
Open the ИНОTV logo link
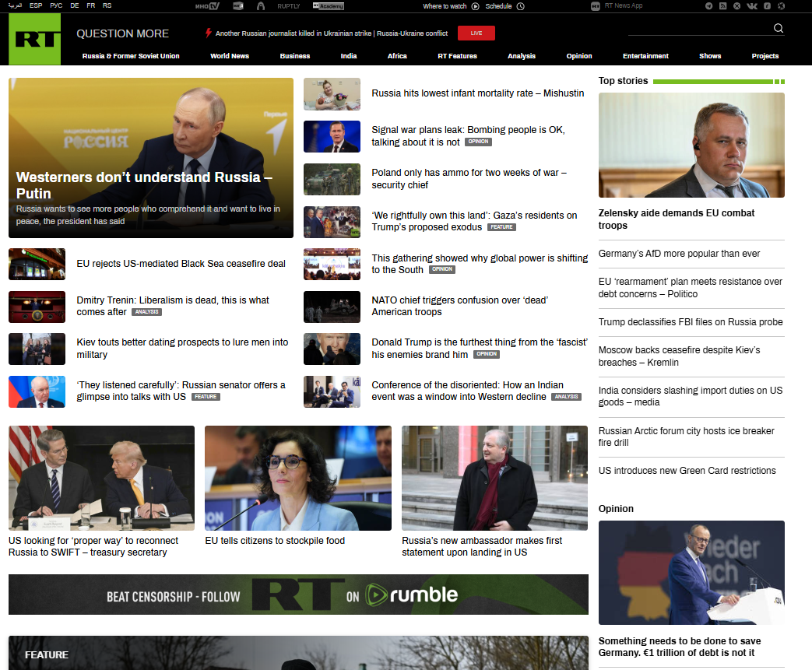coord(207,6)
